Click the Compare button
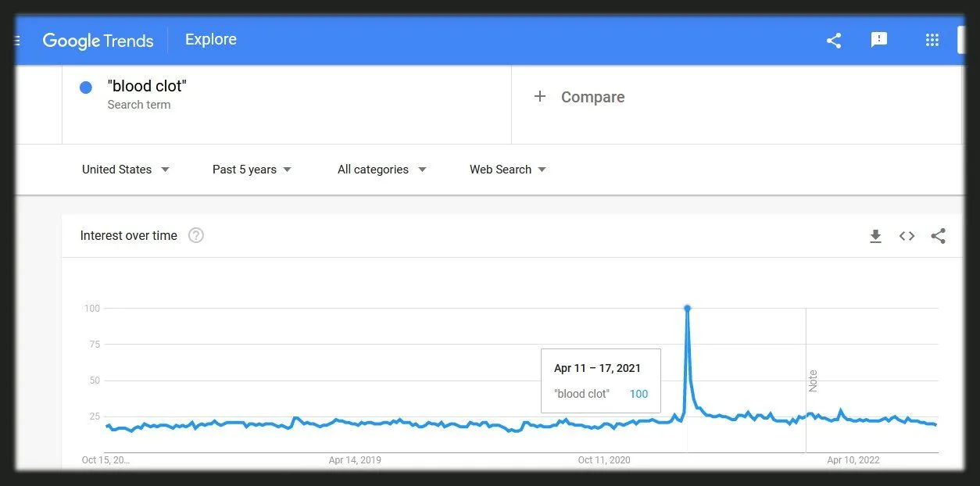This screenshot has width=980, height=486. (592, 98)
